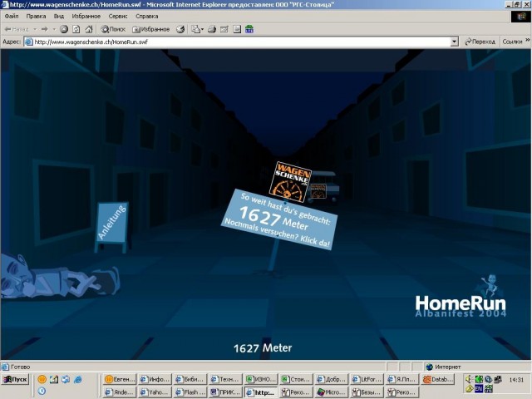Switch to Техн... taskbar window
532x399 pixels.
click(225, 379)
